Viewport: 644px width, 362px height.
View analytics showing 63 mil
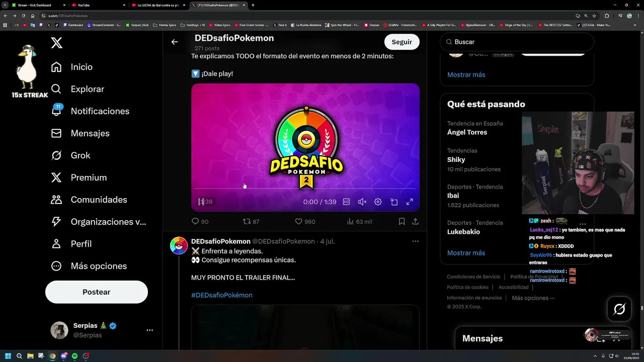click(x=359, y=221)
